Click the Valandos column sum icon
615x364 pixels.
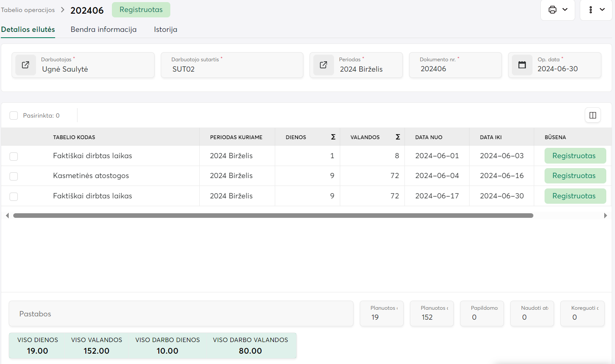pos(397,137)
